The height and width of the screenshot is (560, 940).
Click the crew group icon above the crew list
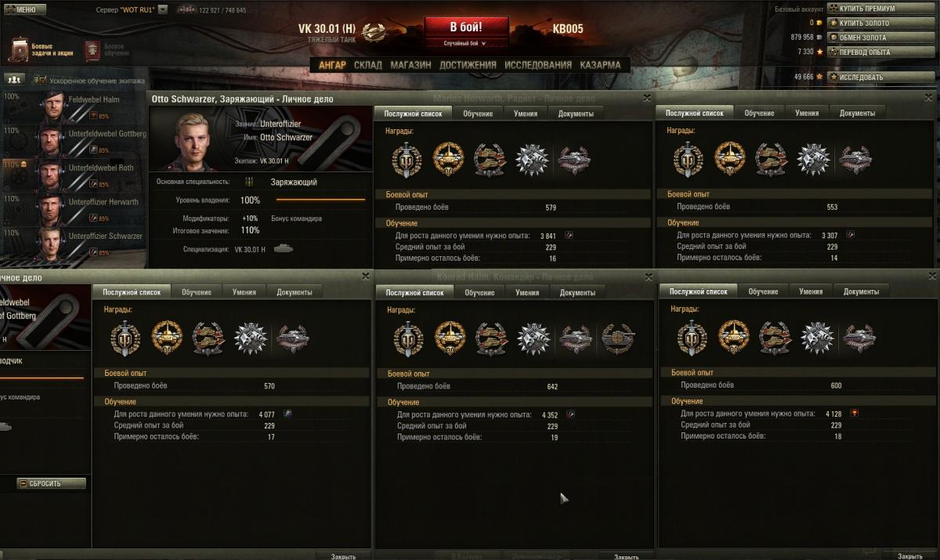pyautogui.click(x=14, y=80)
